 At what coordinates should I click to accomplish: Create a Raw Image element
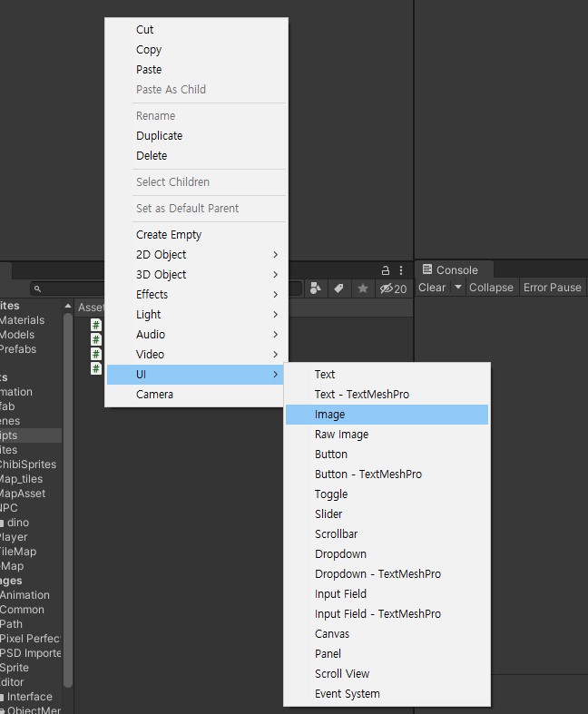[387, 435]
